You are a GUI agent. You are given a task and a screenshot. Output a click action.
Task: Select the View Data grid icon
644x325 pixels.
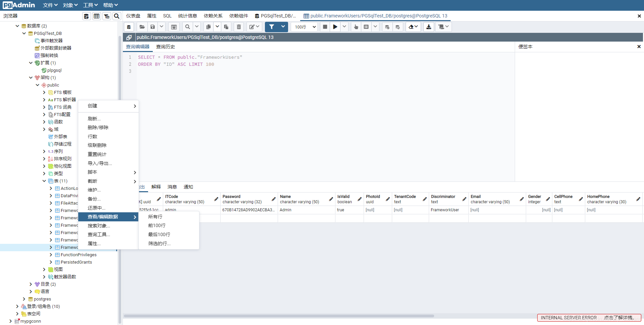click(97, 16)
